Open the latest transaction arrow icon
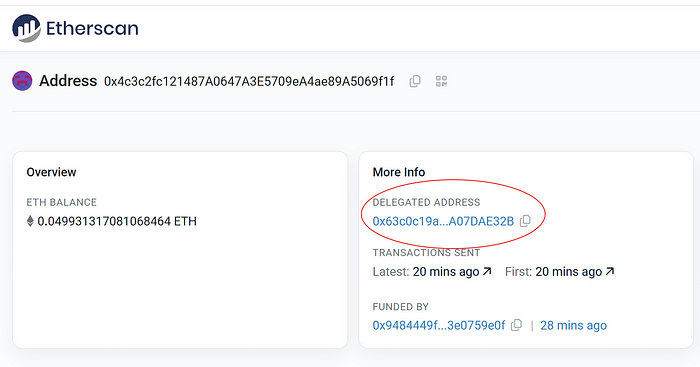The image size is (700, 367). coord(487,271)
